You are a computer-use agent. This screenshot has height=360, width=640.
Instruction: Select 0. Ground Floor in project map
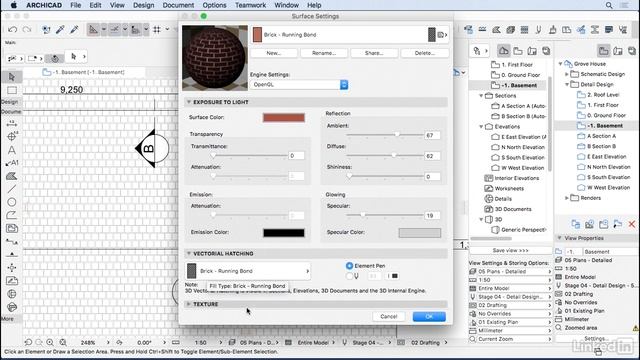click(520, 75)
